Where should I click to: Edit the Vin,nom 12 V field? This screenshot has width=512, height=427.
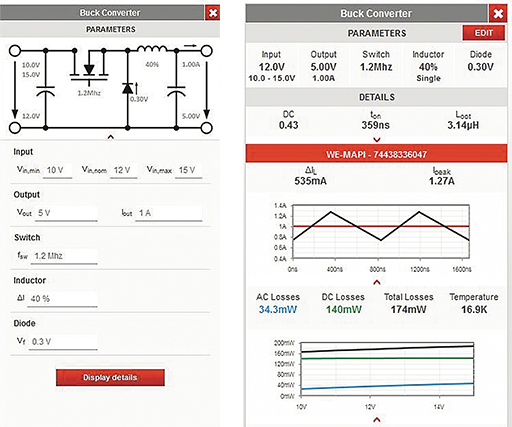coord(124,171)
